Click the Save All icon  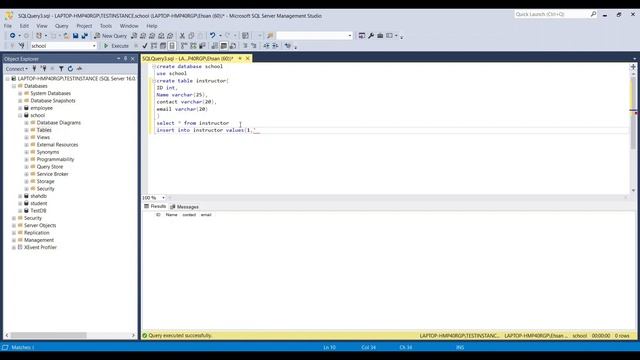click(84, 36)
